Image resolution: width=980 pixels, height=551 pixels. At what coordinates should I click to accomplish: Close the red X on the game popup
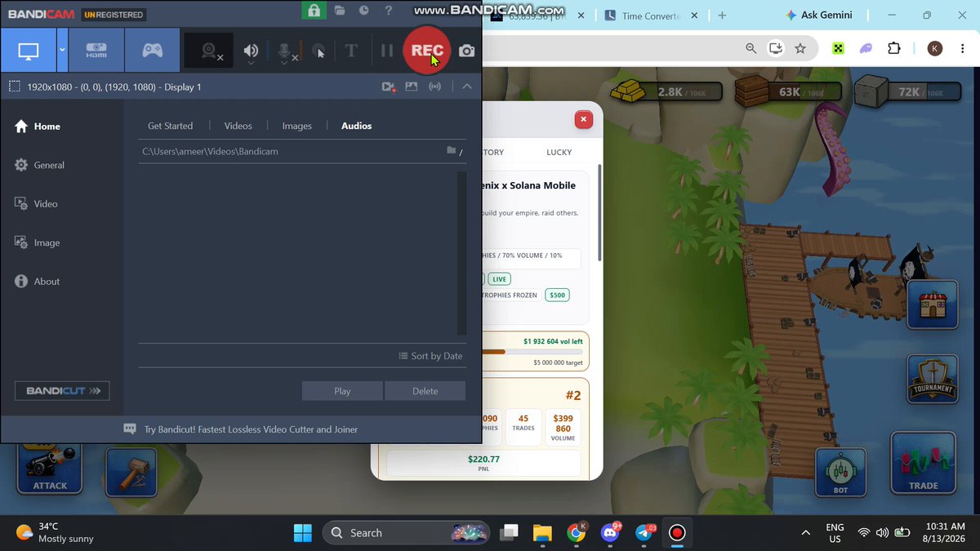[583, 119]
